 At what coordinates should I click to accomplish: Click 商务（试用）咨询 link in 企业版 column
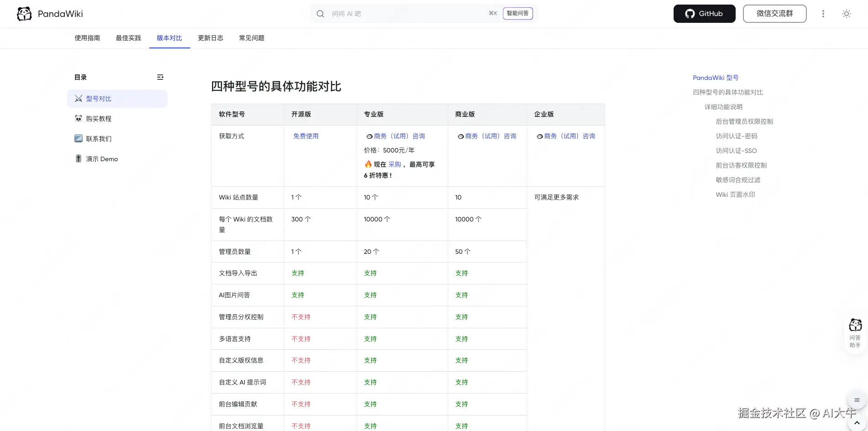click(x=566, y=136)
